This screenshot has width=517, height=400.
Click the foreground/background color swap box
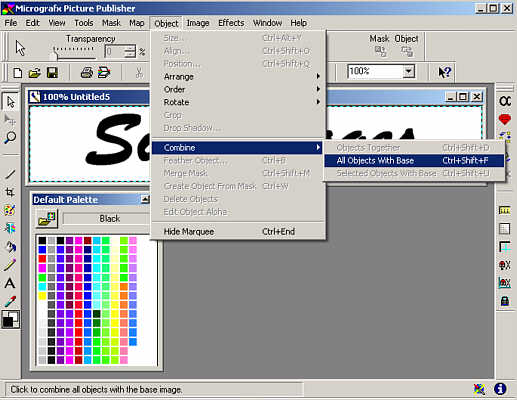pos(11,319)
